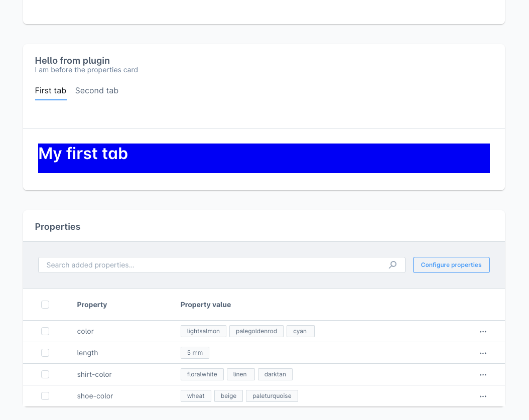
Task: Click the 5 mm length value
Action: coord(195,353)
